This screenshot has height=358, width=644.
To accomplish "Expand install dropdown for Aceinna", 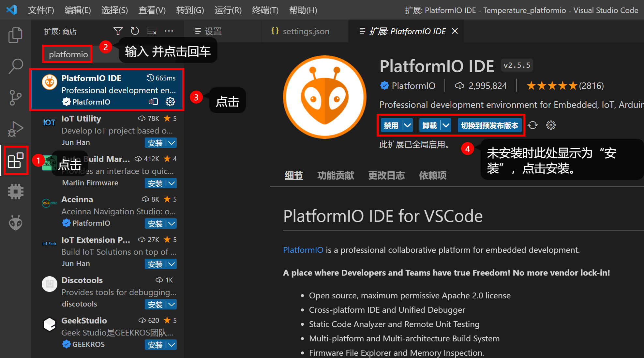I will click(x=172, y=224).
